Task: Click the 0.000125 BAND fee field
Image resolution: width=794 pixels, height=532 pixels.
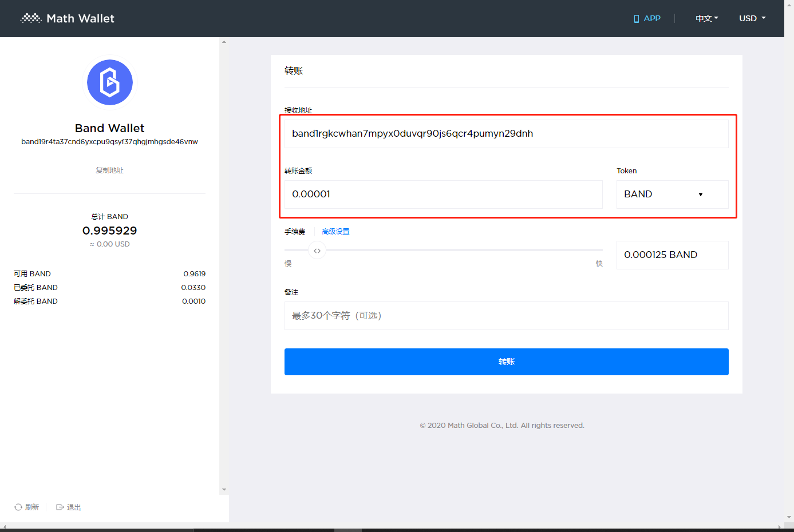Action: tap(672, 255)
